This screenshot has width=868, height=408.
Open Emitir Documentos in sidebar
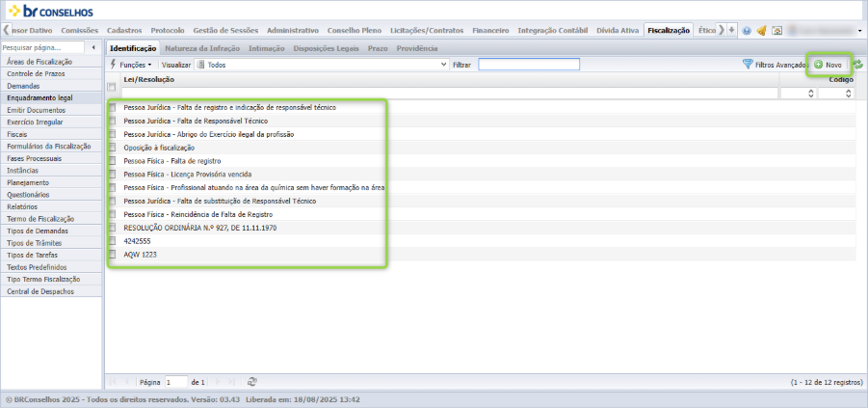tap(51, 110)
